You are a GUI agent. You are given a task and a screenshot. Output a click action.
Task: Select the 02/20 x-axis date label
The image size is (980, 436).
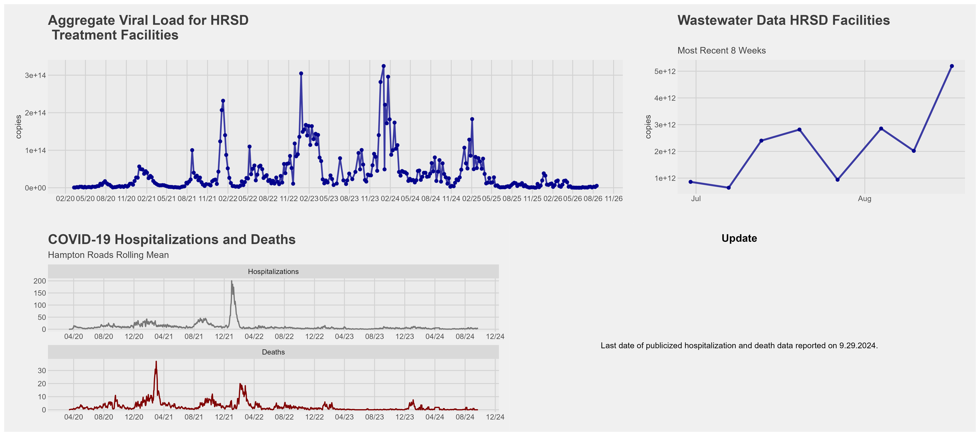(x=65, y=199)
